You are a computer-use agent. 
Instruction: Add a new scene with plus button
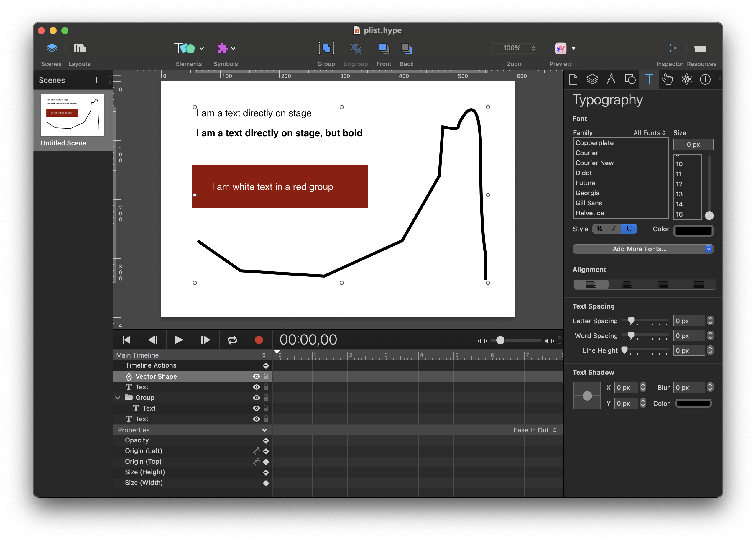(x=96, y=80)
